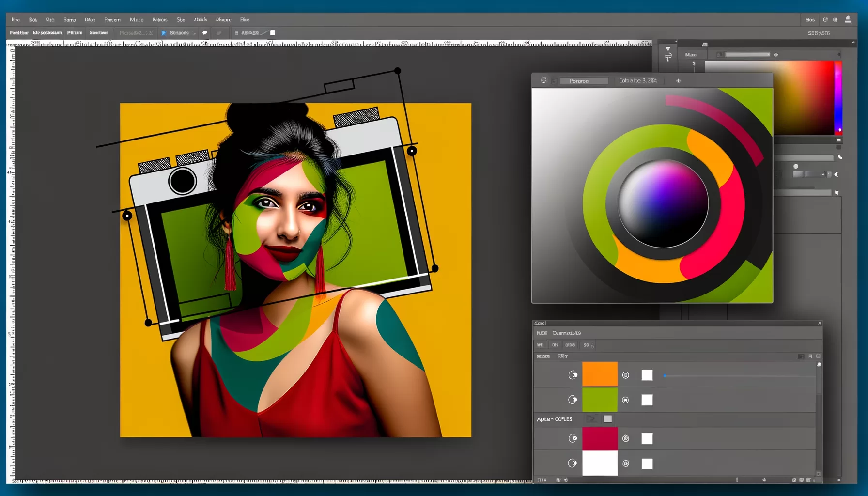Click the small icon right of Cotoiafte 3.26%
Image resolution: width=868 pixels, height=496 pixels.
(678, 81)
